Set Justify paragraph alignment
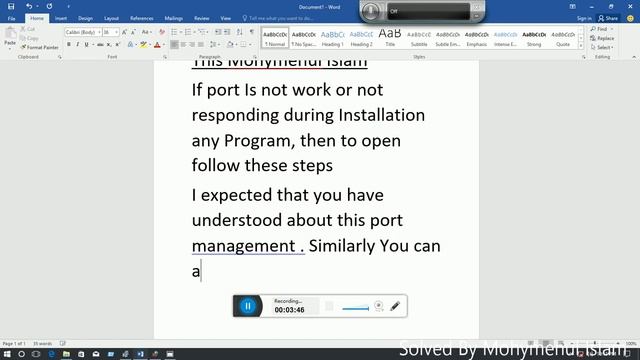This screenshot has width=640, height=360. coord(201,44)
